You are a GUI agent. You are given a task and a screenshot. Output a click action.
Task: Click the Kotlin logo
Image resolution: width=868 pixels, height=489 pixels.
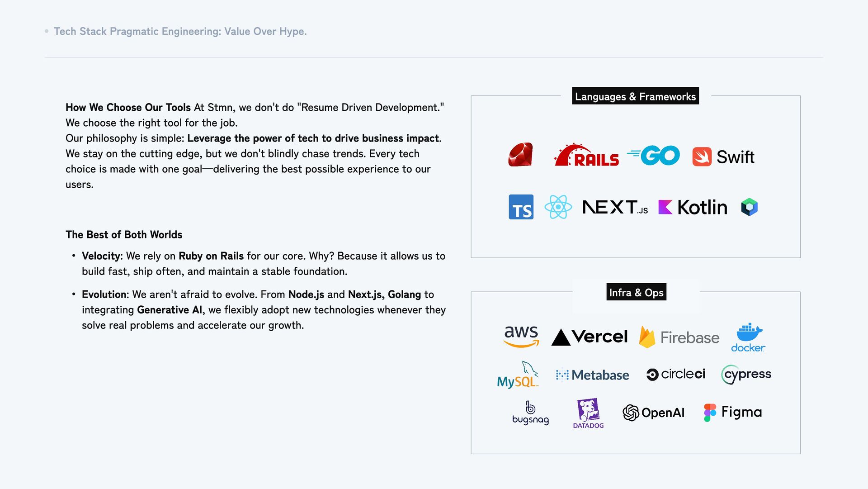[x=693, y=207]
